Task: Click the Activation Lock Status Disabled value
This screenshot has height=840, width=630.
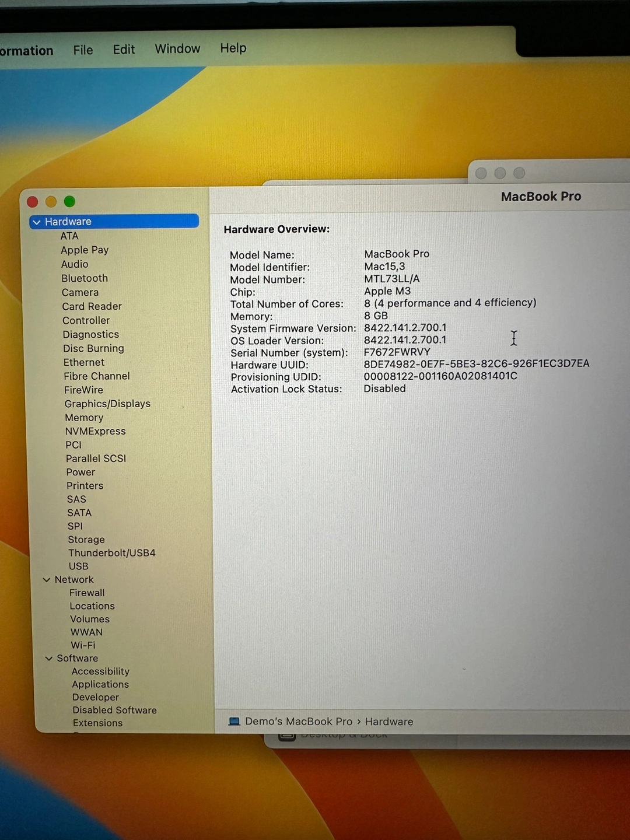Action: [x=384, y=388]
